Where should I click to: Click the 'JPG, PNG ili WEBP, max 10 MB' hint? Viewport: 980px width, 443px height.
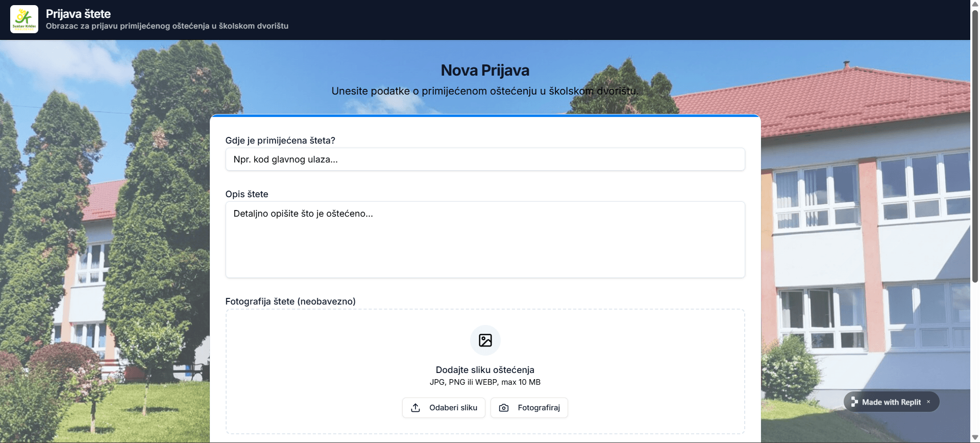[x=485, y=382]
